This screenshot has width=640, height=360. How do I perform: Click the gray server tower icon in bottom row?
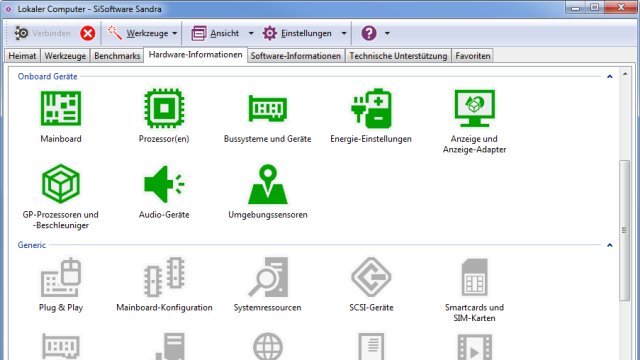(170, 346)
